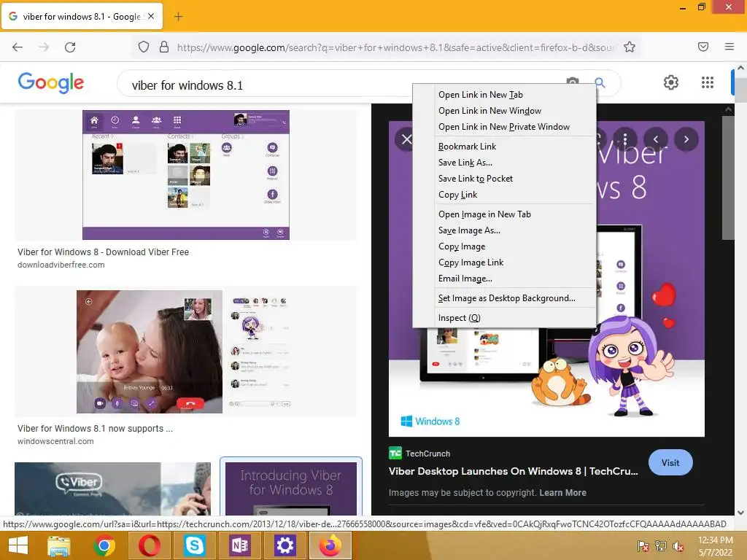Reload the current page
The image size is (747, 560).
click(x=70, y=47)
